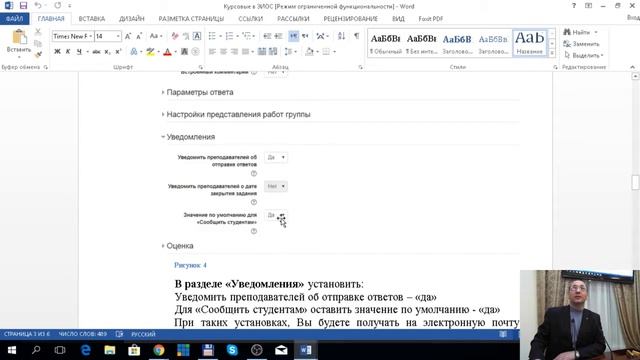Screen dimensions: 640x360
Task: Click the Cut scissors icon
Action: tap(38, 32)
